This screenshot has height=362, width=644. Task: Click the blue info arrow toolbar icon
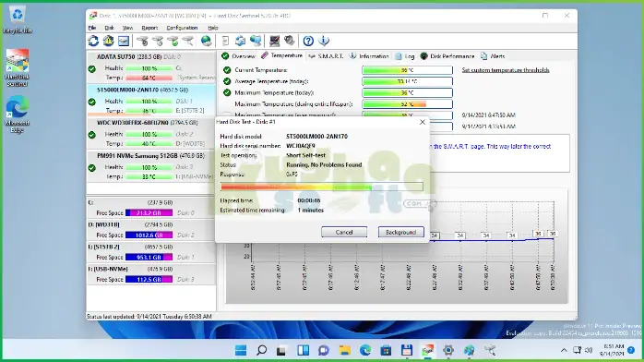click(x=324, y=41)
